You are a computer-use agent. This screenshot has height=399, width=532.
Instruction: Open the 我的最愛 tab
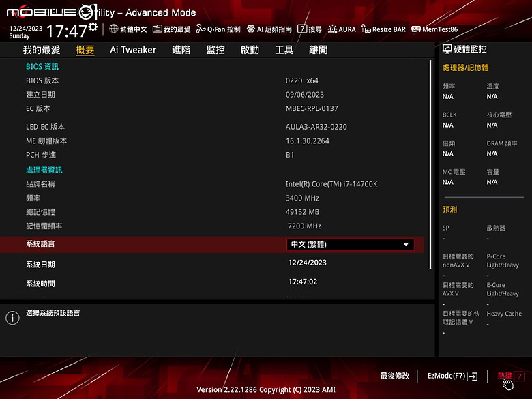pos(42,50)
